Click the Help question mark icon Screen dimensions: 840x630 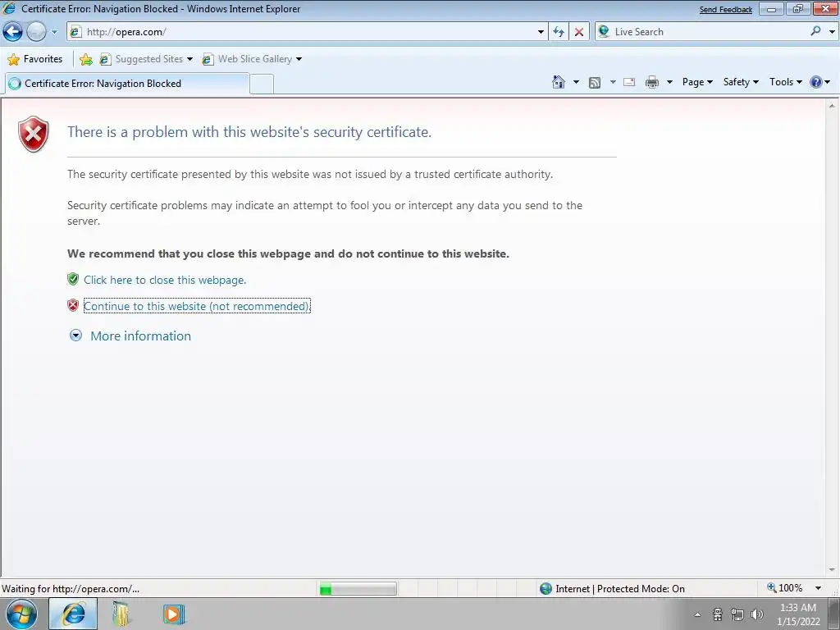[816, 82]
